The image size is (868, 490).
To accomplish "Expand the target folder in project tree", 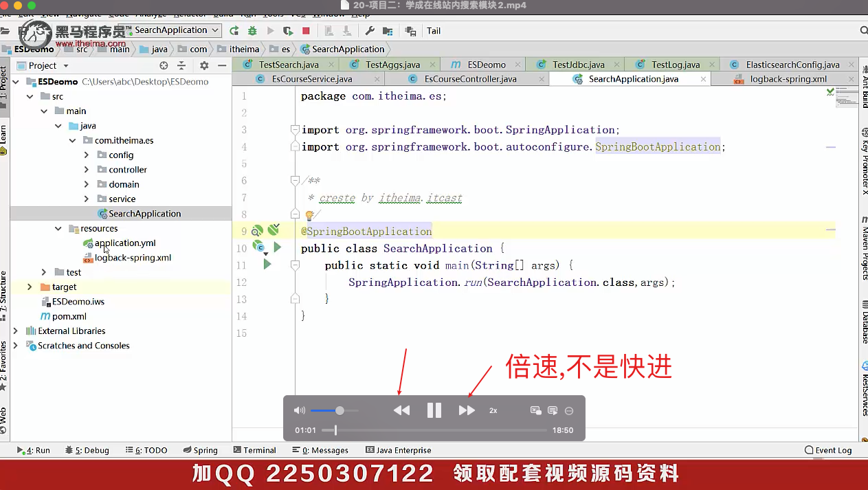I will point(30,287).
